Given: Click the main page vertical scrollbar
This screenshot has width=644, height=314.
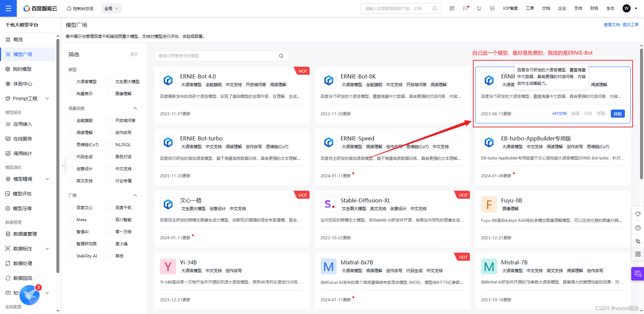Looking at the screenshot, I should (641, 114).
